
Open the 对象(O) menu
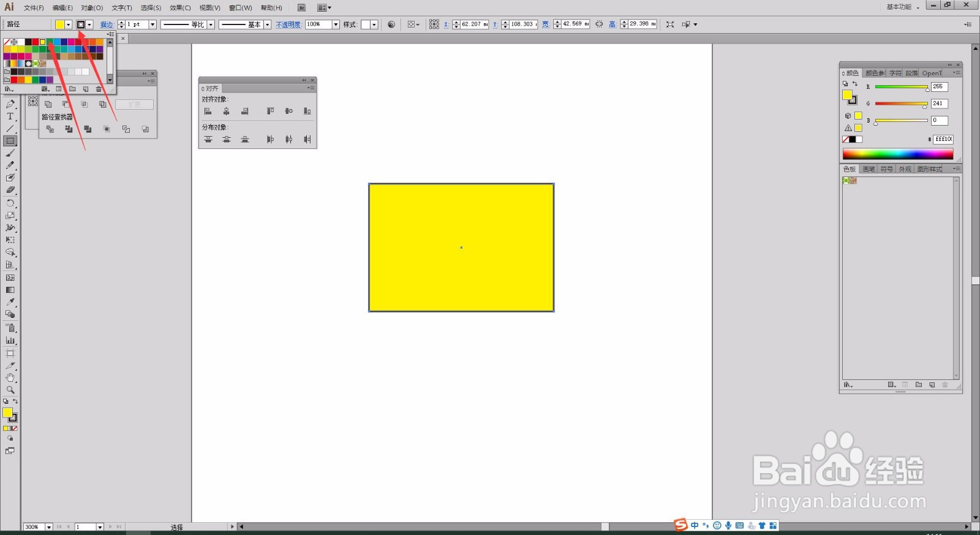tap(92, 8)
